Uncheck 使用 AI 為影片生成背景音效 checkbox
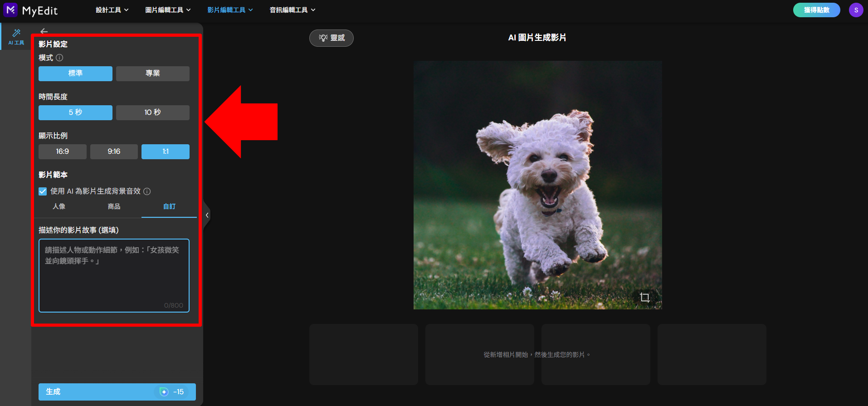This screenshot has height=406, width=868. [x=43, y=191]
